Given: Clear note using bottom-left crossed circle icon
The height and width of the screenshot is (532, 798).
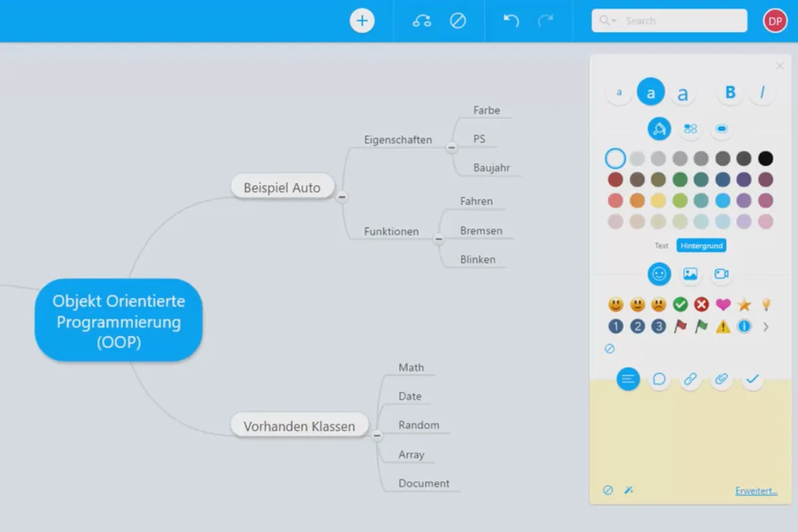Looking at the screenshot, I should pyautogui.click(x=608, y=490).
